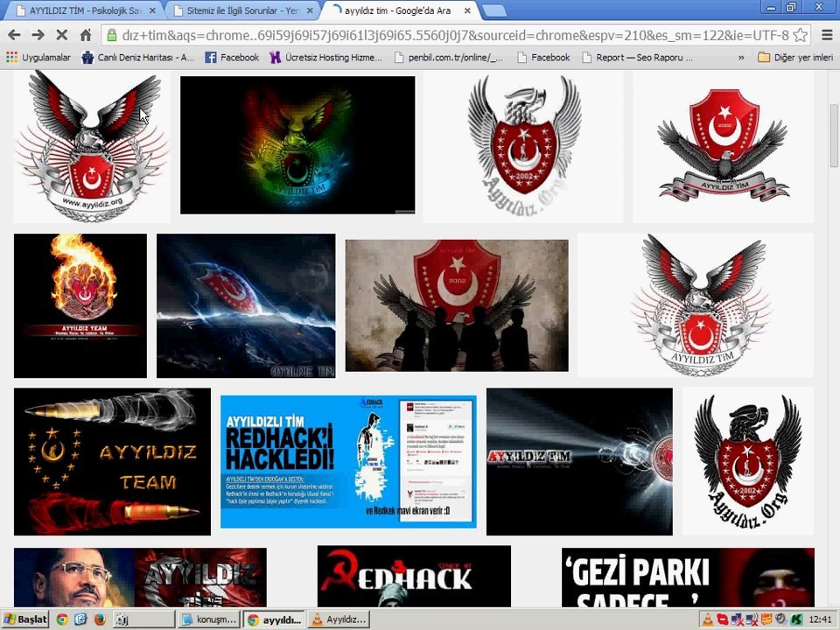The height and width of the screenshot is (630, 840).
Task: Open the Redhack hammer and sickle image
Action: pyautogui.click(x=414, y=577)
